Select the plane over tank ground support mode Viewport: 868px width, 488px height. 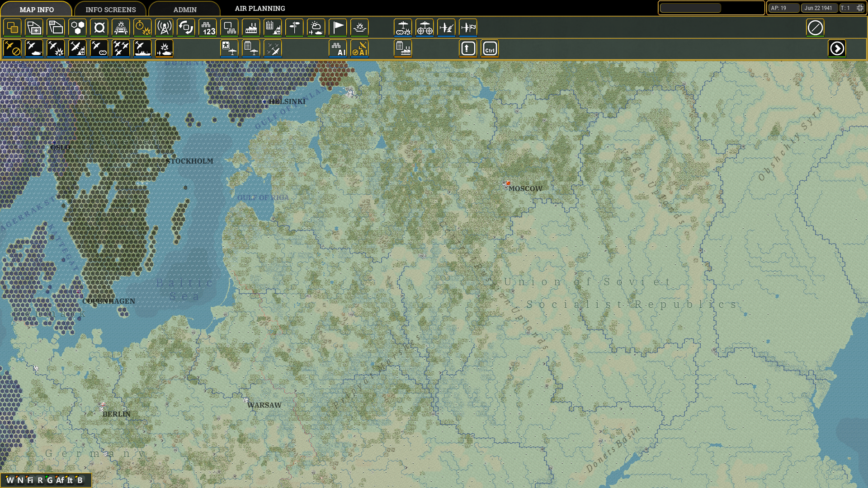[x=34, y=48]
